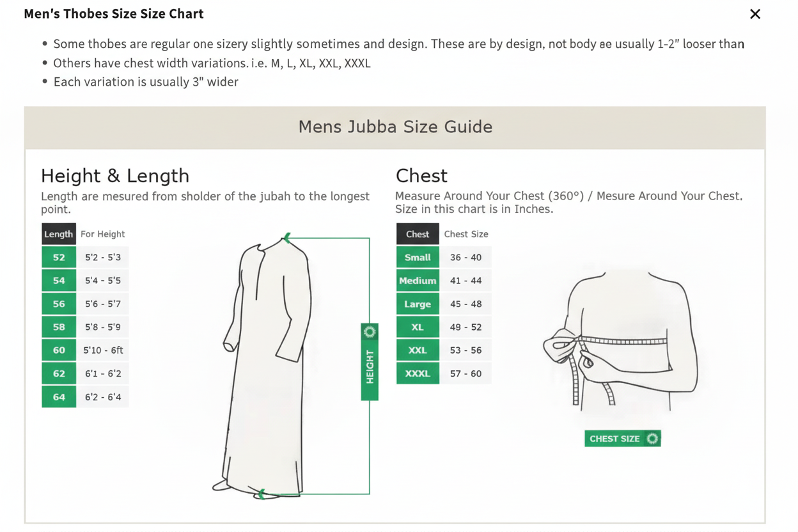Click the green CHEST SIZE badge
This screenshot has width=798, height=532.
[x=622, y=439]
